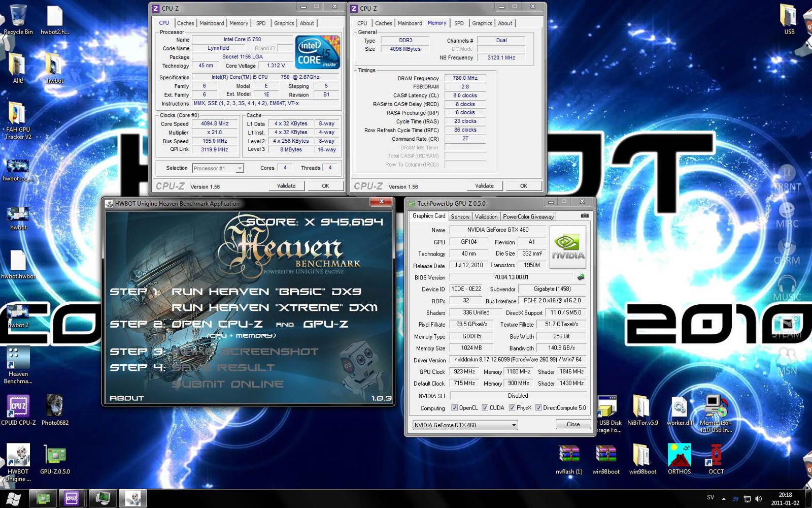
Task: Launch OCCT desktop shortcut
Action: [716, 459]
